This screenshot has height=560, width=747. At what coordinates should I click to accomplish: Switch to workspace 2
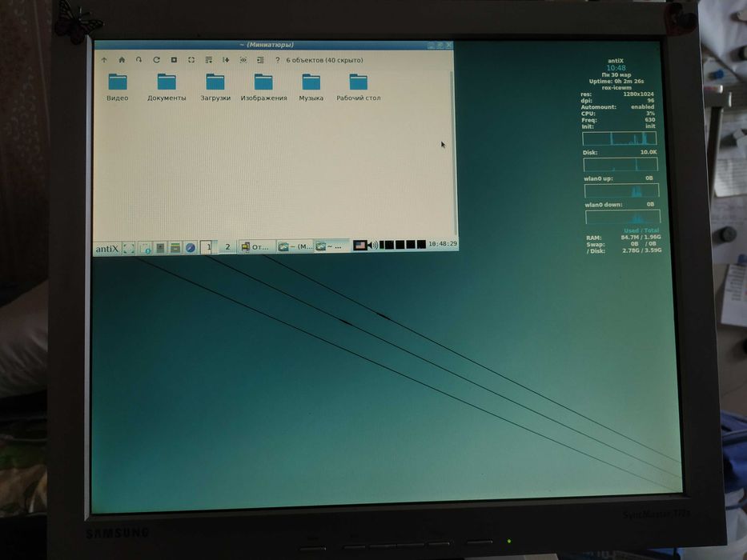(227, 246)
